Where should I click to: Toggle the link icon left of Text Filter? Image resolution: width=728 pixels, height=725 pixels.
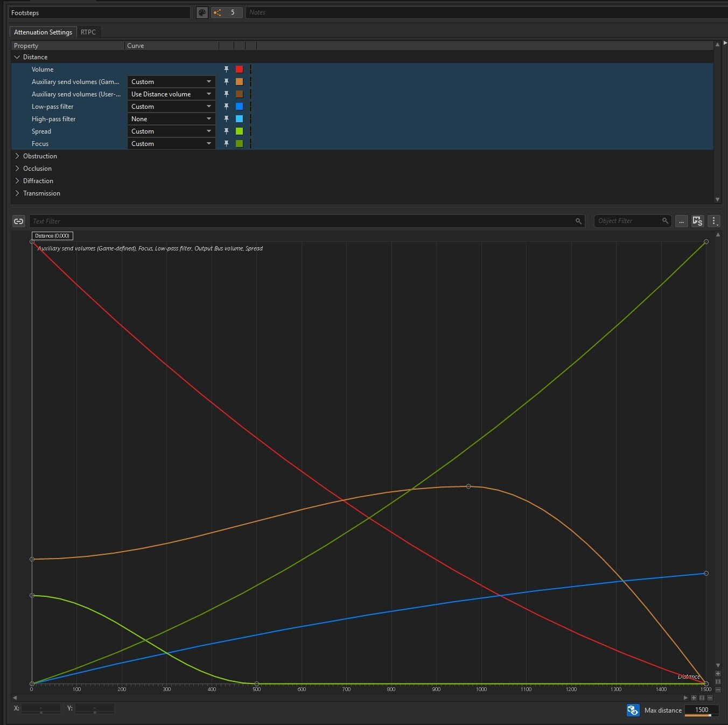(x=19, y=221)
